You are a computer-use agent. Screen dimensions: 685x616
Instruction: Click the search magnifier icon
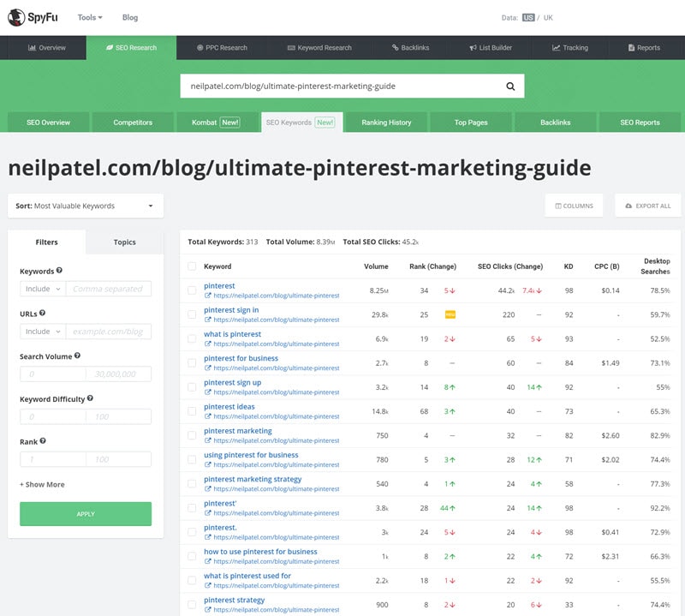[510, 87]
